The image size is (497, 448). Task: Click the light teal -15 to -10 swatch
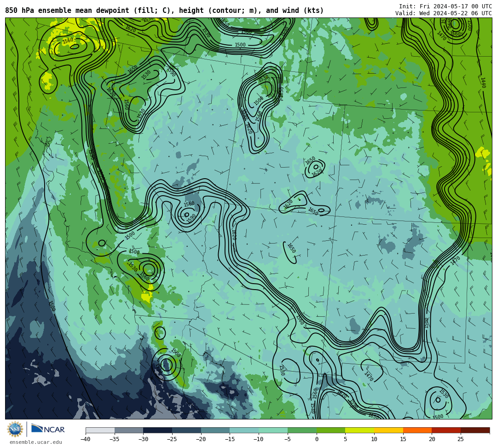(244, 430)
